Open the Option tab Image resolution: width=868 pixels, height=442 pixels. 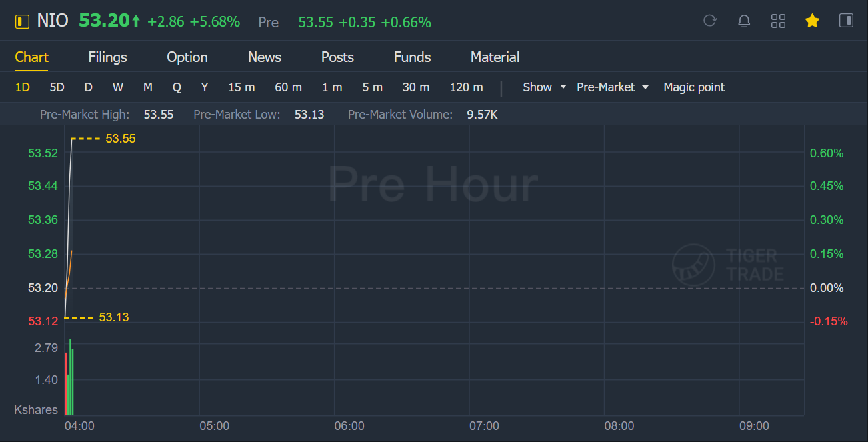click(x=187, y=57)
